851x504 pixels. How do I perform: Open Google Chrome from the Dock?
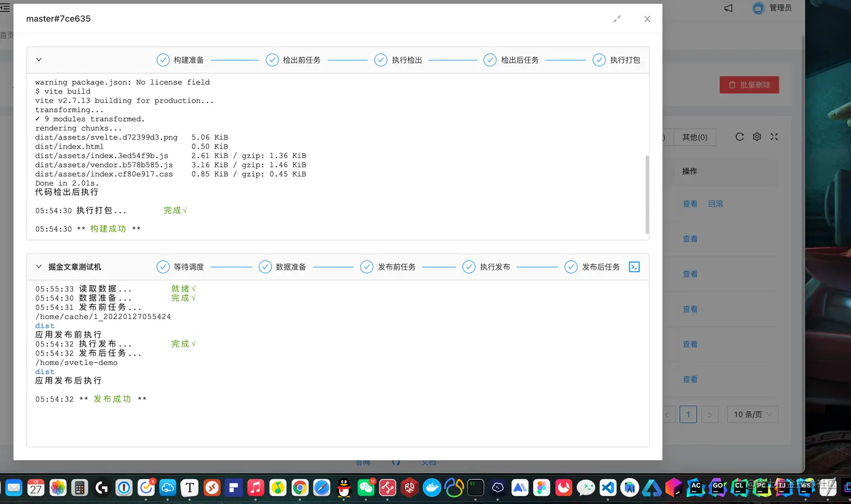click(x=300, y=487)
